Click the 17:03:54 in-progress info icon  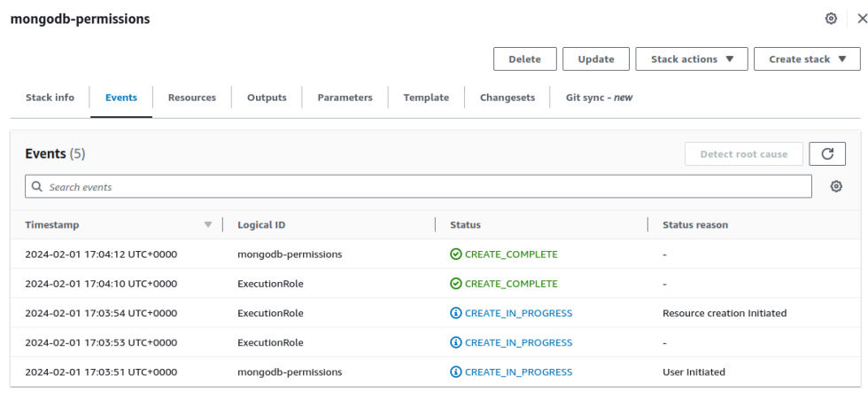click(455, 313)
